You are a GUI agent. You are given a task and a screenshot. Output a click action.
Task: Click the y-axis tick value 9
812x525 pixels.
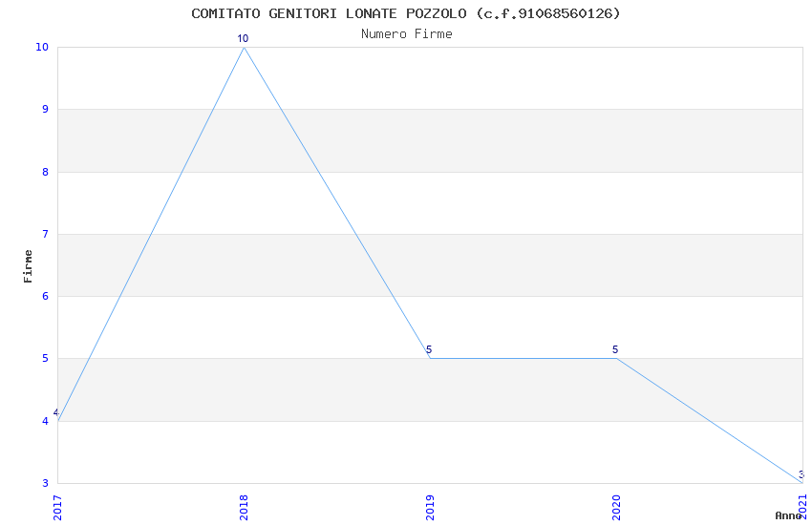pos(46,109)
